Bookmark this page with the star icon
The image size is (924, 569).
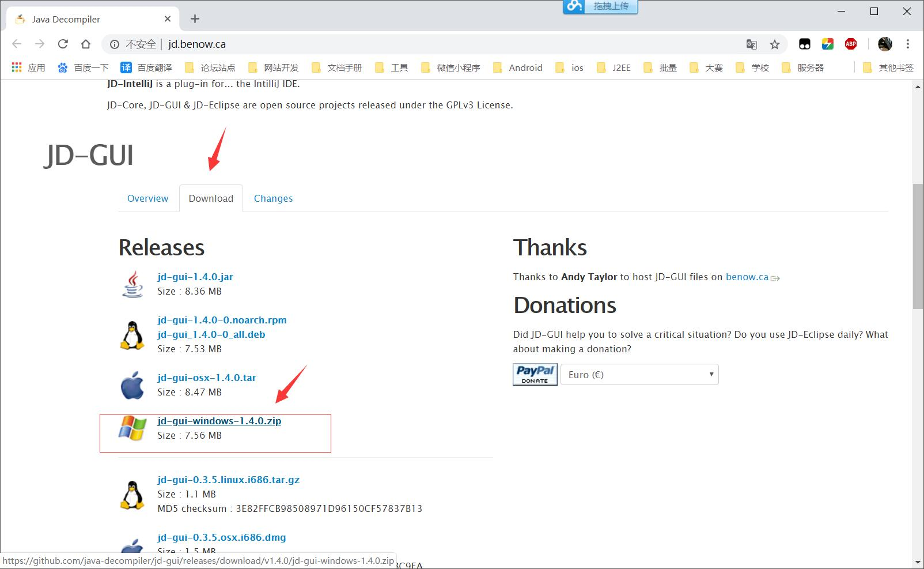point(775,44)
